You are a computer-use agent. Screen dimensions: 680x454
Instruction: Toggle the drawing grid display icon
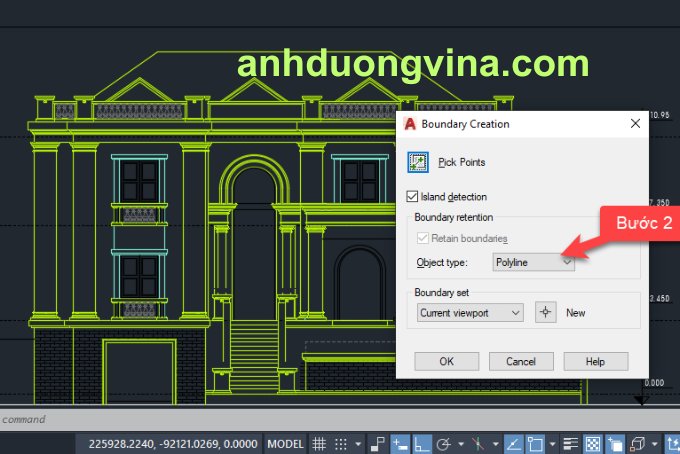coord(319,444)
